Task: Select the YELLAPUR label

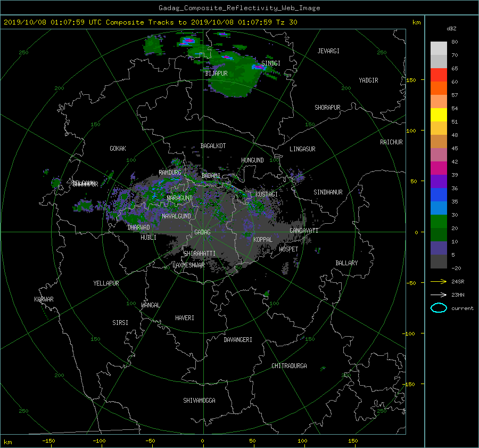Action: [x=106, y=283]
